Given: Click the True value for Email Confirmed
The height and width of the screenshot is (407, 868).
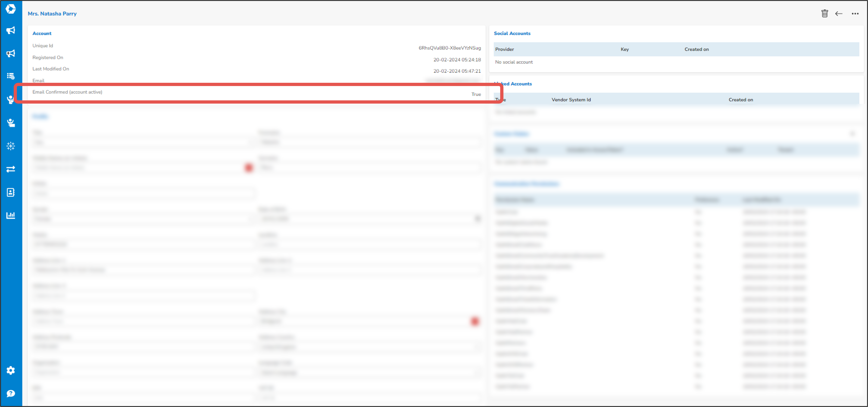Looking at the screenshot, I should [476, 94].
